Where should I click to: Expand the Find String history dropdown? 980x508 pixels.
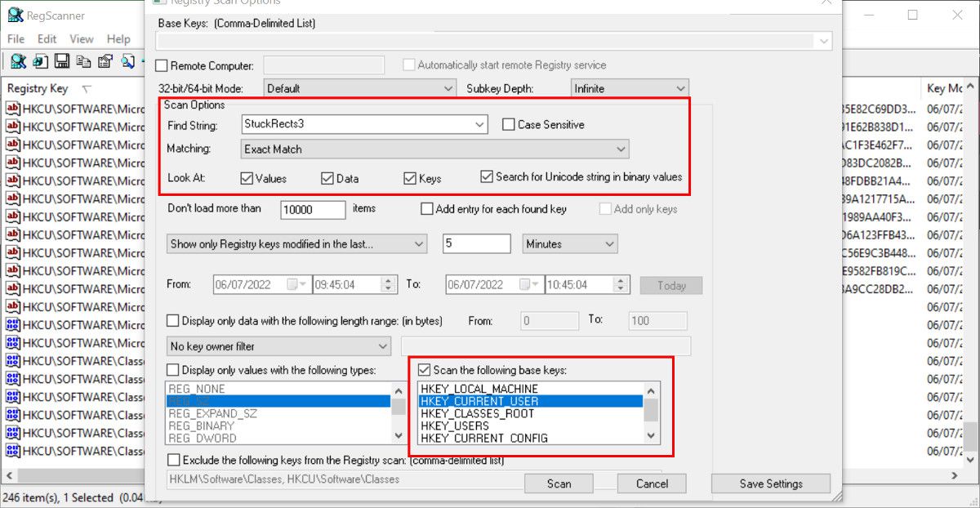479,125
